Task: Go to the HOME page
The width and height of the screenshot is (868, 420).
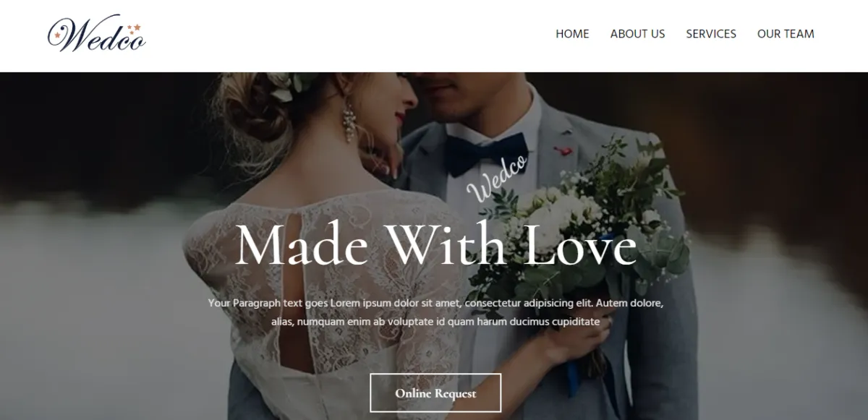Action: click(x=572, y=34)
